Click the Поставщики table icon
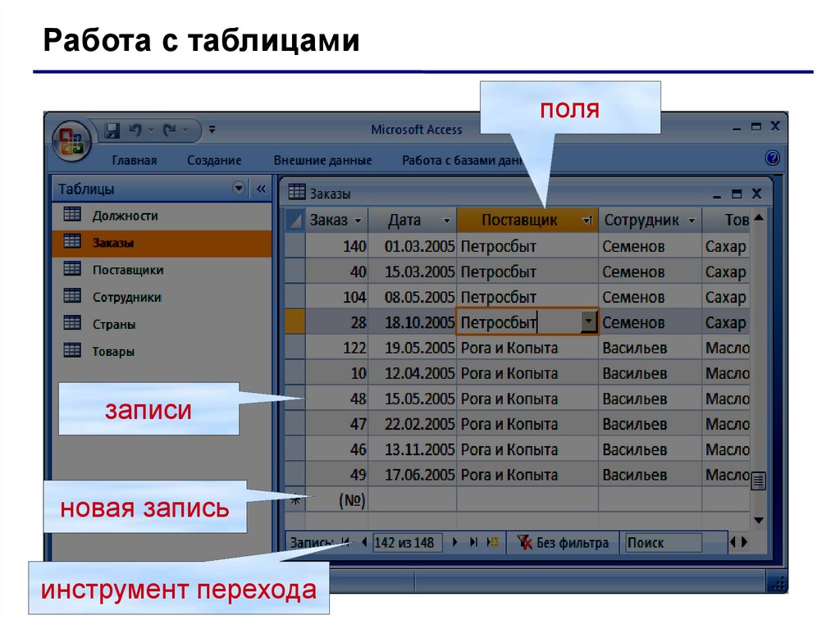 click(x=72, y=268)
